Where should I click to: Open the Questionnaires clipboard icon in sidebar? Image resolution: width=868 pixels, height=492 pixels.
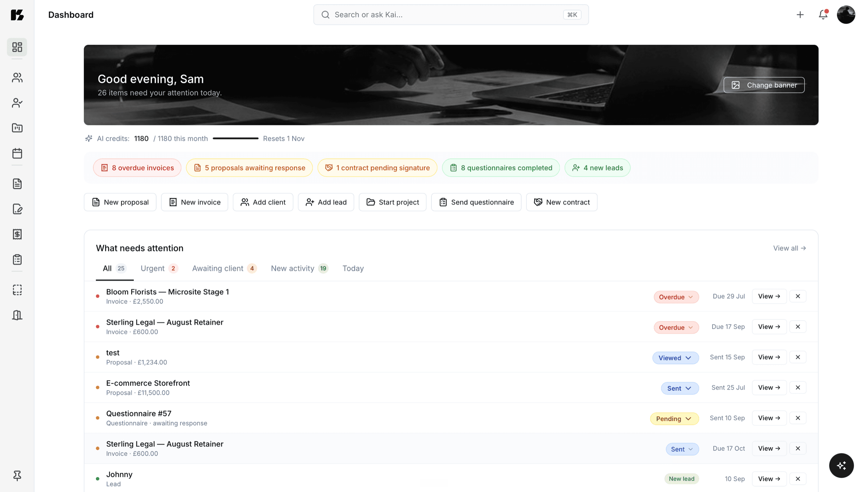(17, 259)
